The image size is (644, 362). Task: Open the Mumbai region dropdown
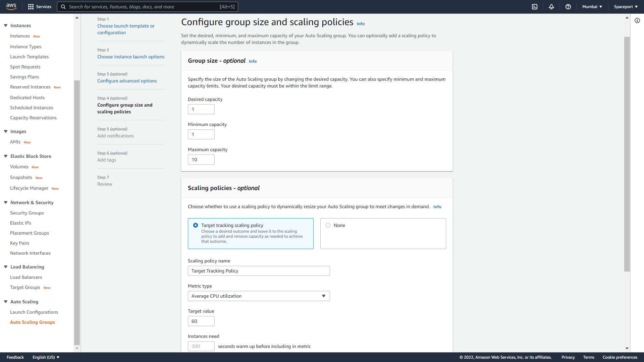pos(592,7)
